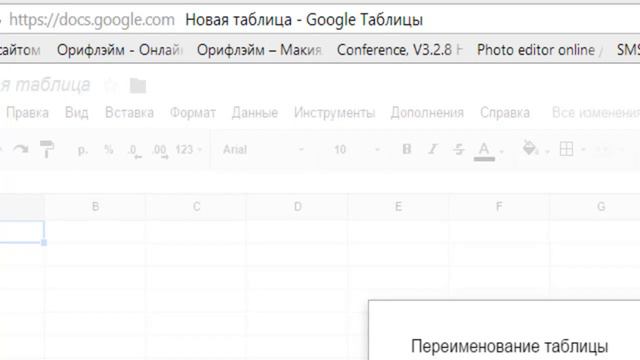This screenshot has width=640, height=360.
Task: Select column F header
Action: pyautogui.click(x=499, y=207)
